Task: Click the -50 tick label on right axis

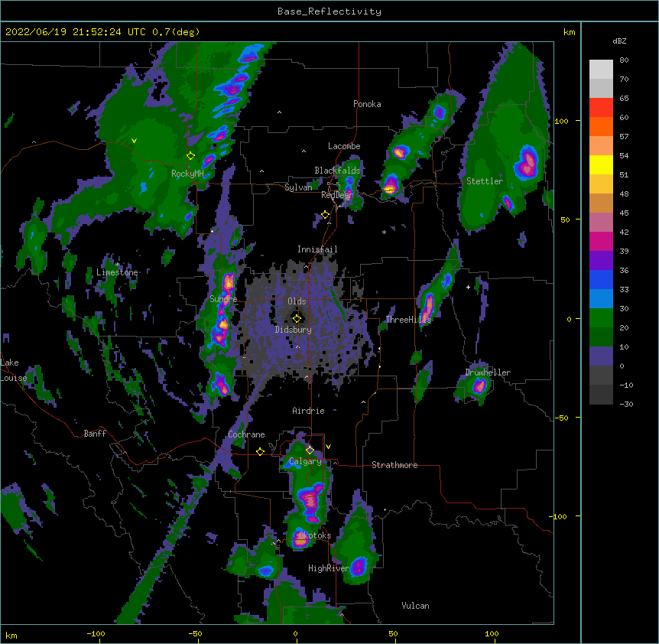Action: coord(561,418)
